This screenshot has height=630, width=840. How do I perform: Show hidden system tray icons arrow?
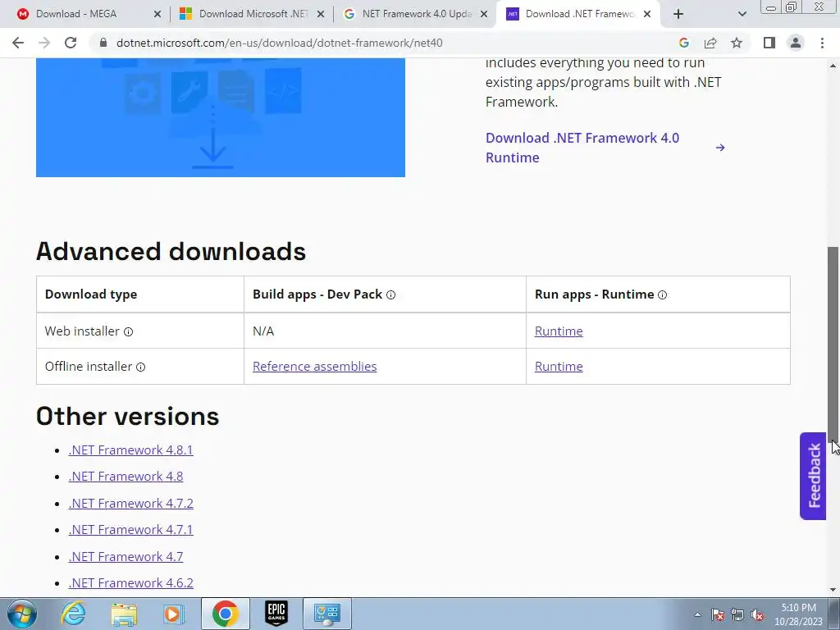pyautogui.click(x=697, y=614)
